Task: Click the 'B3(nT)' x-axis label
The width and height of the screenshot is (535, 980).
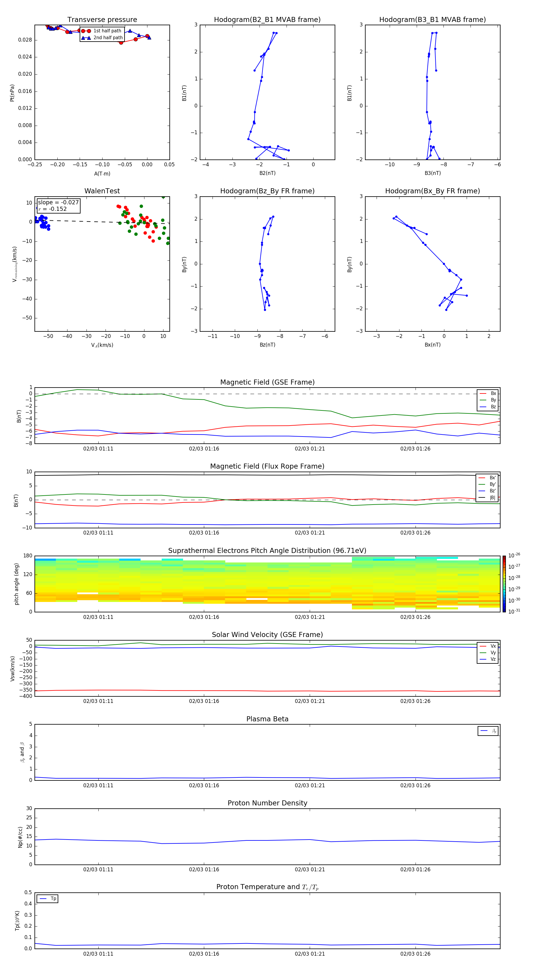Action: (x=432, y=173)
